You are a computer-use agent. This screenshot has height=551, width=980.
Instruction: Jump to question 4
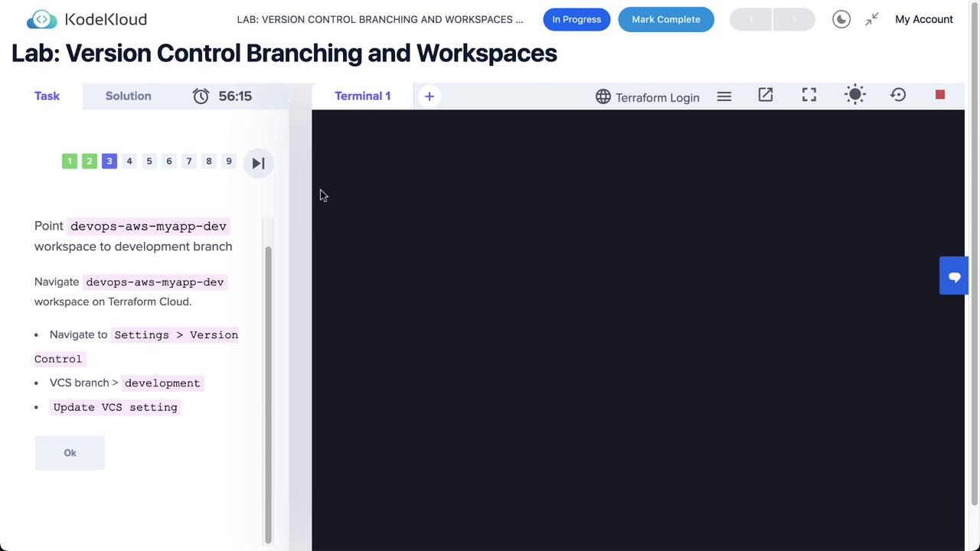(129, 161)
